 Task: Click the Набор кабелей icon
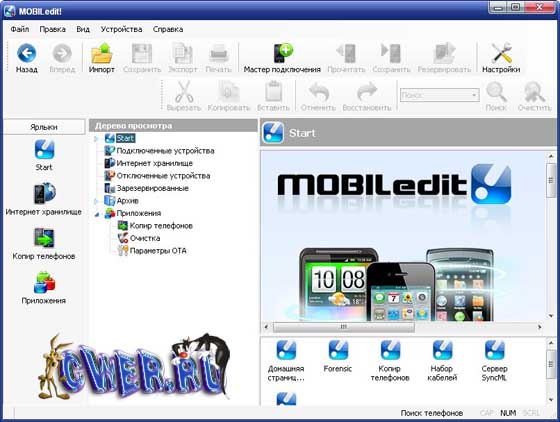click(x=442, y=350)
